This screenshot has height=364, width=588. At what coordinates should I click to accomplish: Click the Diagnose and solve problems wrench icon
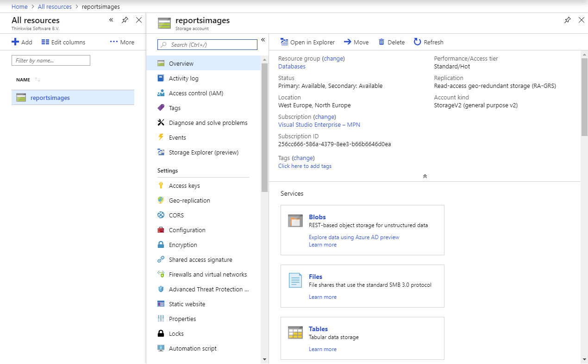coord(161,123)
